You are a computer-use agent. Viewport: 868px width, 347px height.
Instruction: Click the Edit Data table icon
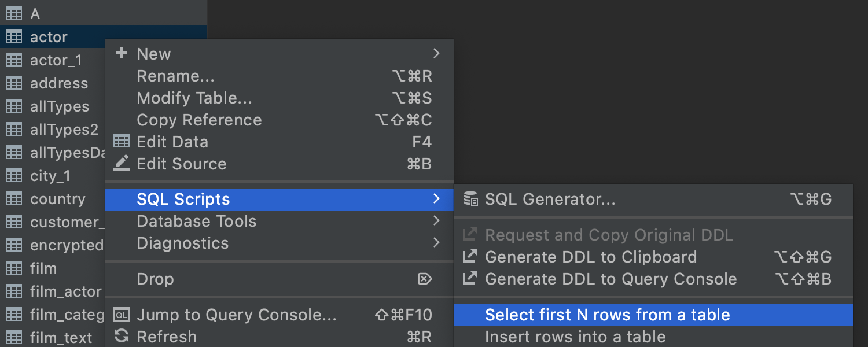point(122,142)
